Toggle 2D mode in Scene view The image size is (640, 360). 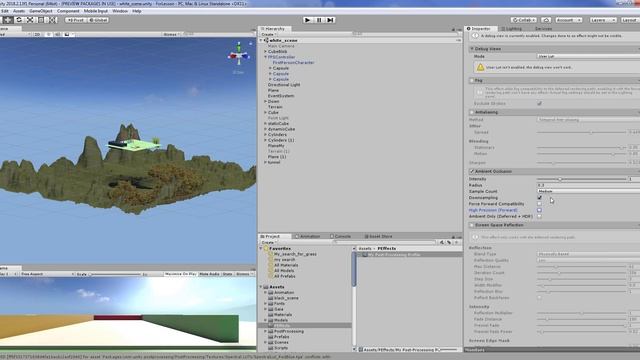coord(38,35)
